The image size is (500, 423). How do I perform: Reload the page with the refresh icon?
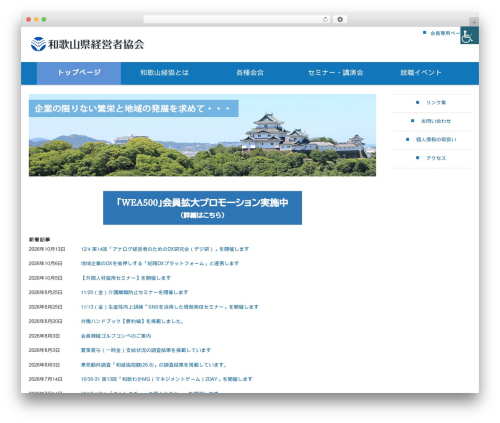tap(325, 19)
